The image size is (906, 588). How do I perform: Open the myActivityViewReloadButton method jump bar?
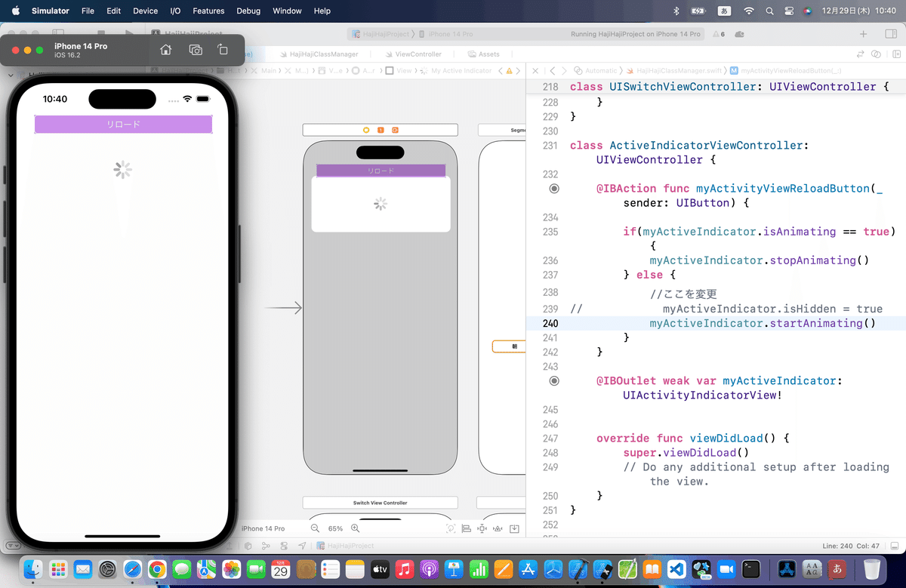pyautogui.click(x=785, y=71)
